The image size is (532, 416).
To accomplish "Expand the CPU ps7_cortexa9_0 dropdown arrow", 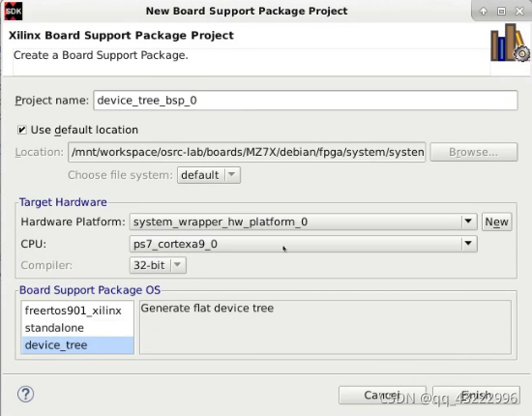I will 468,244.
